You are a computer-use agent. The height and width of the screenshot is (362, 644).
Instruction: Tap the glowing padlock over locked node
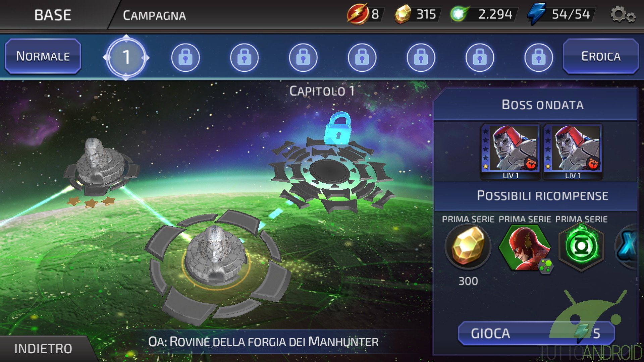(x=338, y=128)
